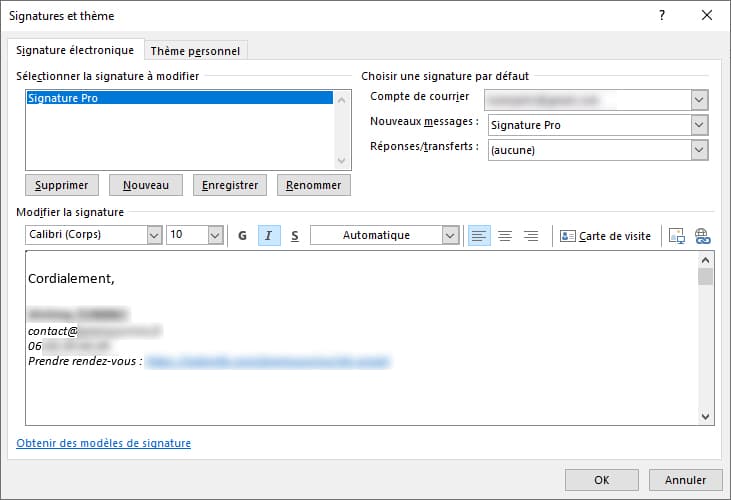The height and width of the screenshot is (500, 731).
Task: Toggle bold (G) formatting
Action: 242,236
